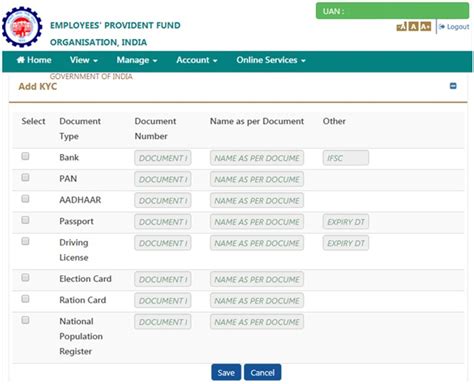This screenshot has width=474, height=384.
Task: Open the Manage dropdown menu
Action: 137,60
